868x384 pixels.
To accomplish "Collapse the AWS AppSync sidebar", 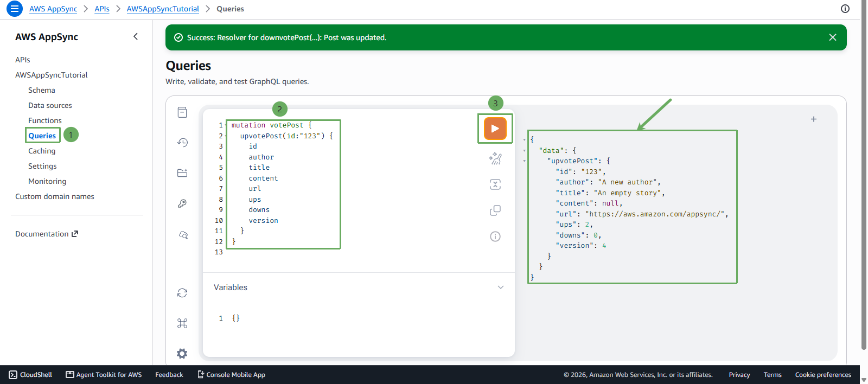I will click(136, 36).
